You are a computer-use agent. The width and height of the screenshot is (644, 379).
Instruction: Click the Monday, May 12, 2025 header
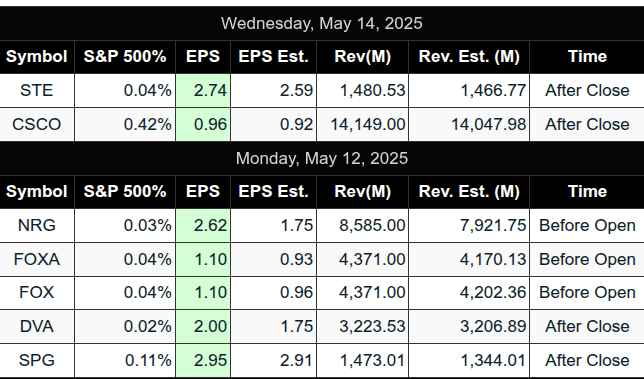point(322,158)
